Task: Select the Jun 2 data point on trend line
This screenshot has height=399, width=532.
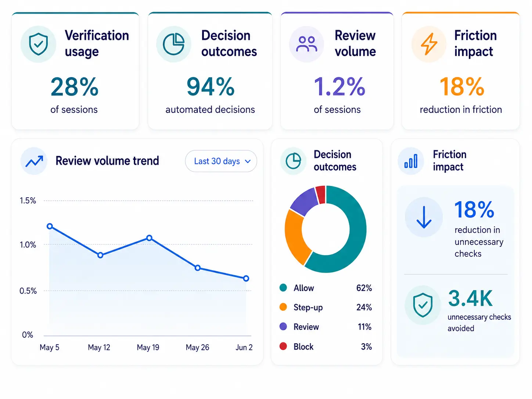Action: tap(246, 278)
